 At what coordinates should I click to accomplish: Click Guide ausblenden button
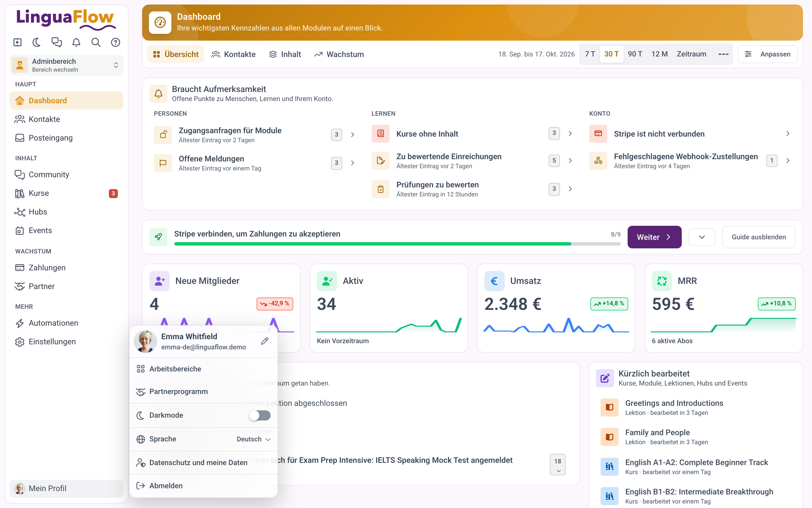759,237
